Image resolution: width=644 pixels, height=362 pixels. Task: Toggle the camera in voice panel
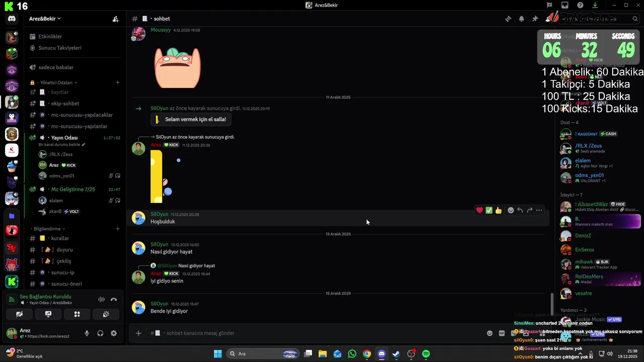(x=20, y=314)
